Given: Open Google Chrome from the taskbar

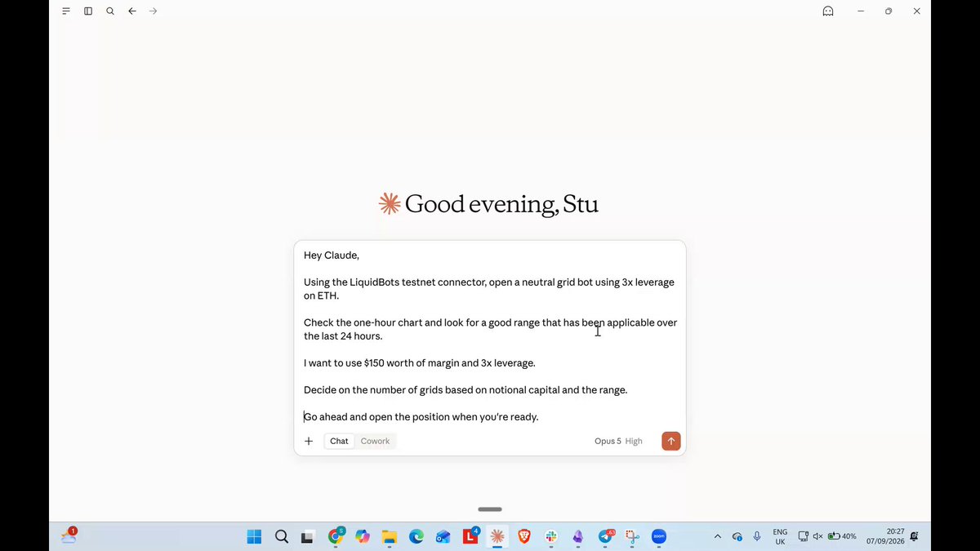Looking at the screenshot, I should (336, 536).
